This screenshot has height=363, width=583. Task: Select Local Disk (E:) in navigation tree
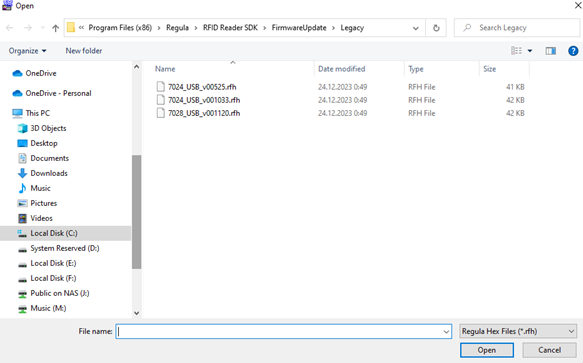click(x=53, y=263)
